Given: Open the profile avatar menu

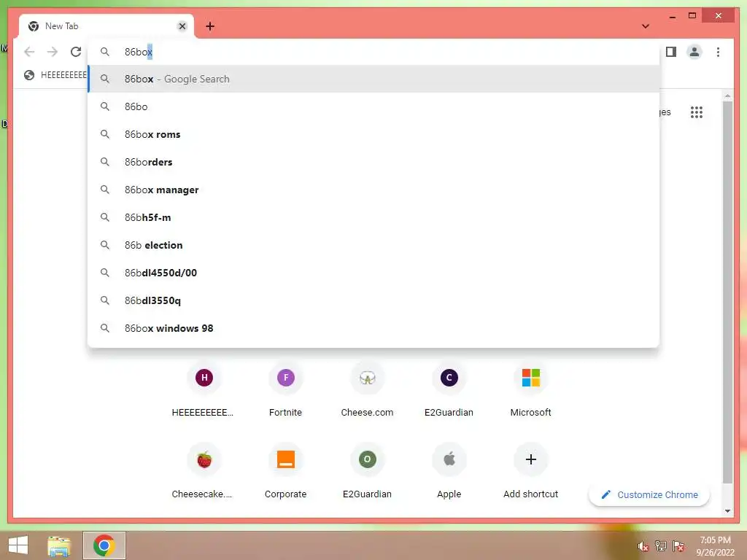Looking at the screenshot, I should 694,52.
